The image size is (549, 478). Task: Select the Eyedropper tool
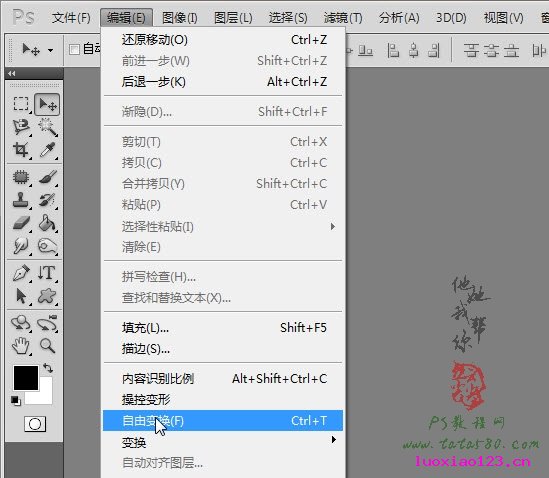pos(48,150)
